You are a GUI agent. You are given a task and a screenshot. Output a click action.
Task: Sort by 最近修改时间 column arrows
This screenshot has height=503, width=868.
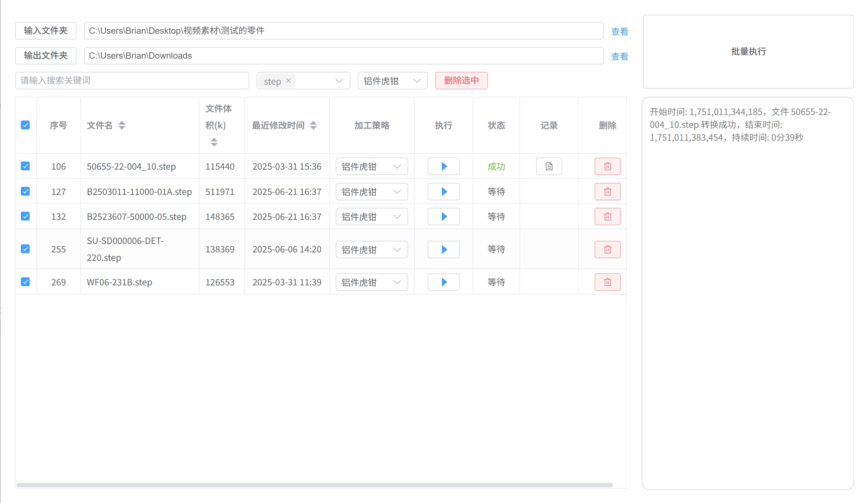click(x=313, y=125)
